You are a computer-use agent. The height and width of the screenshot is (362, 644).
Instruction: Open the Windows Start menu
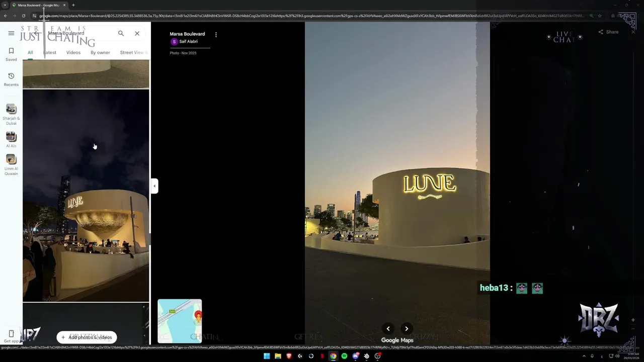coord(267,356)
